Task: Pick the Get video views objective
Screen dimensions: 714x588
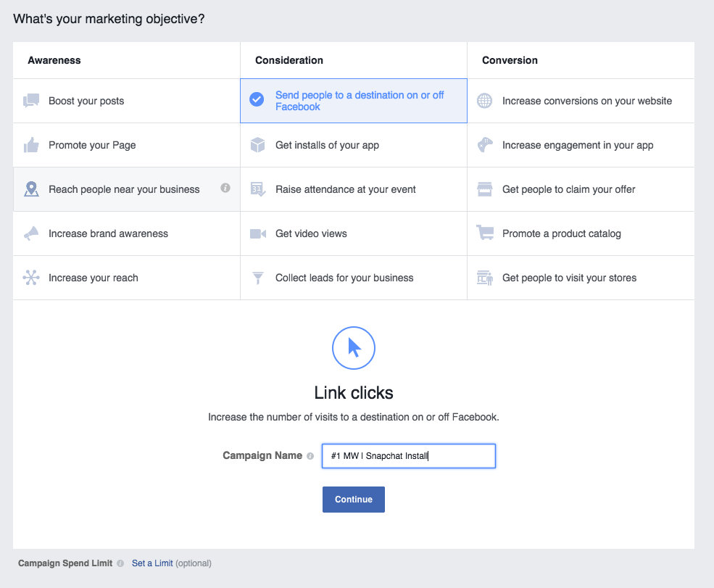Action: (354, 233)
